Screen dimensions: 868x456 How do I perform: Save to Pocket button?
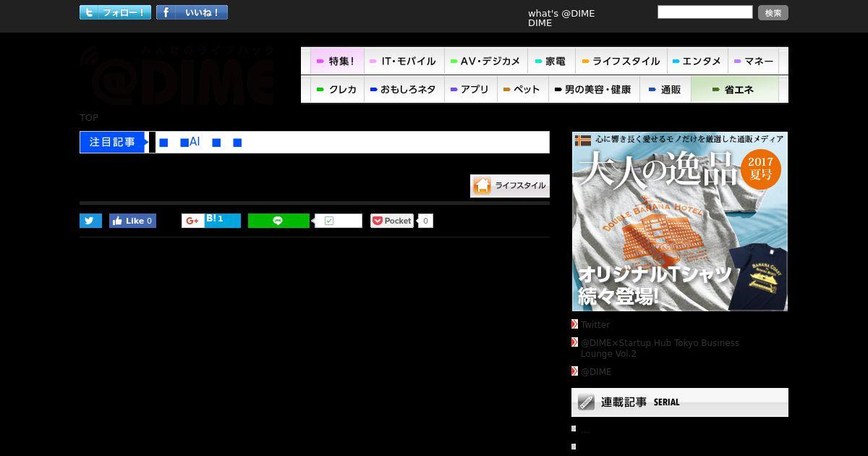pos(391,221)
